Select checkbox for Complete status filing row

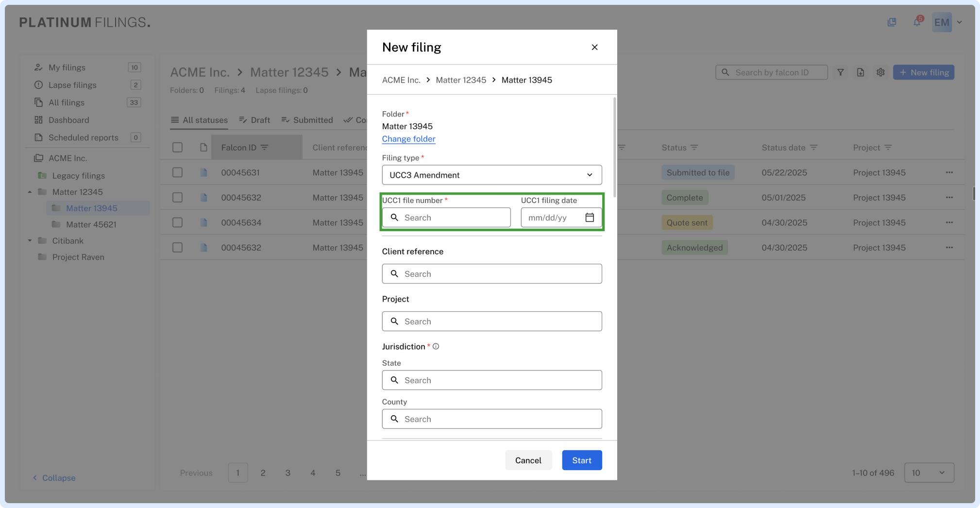177,197
